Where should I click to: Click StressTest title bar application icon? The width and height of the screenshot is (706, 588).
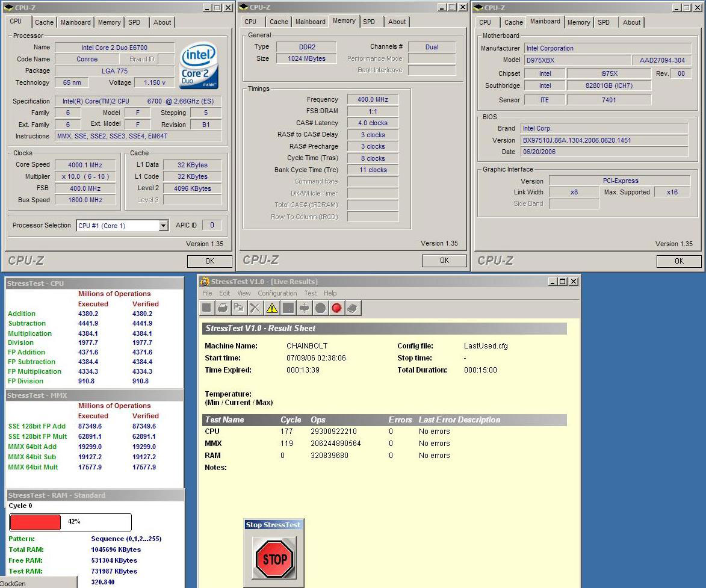[x=205, y=282]
